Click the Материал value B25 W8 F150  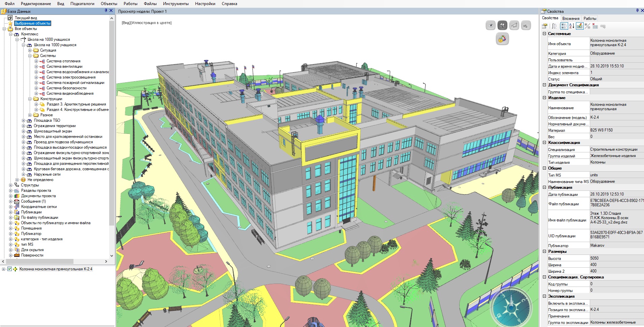pyautogui.click(x=602, y=130)
